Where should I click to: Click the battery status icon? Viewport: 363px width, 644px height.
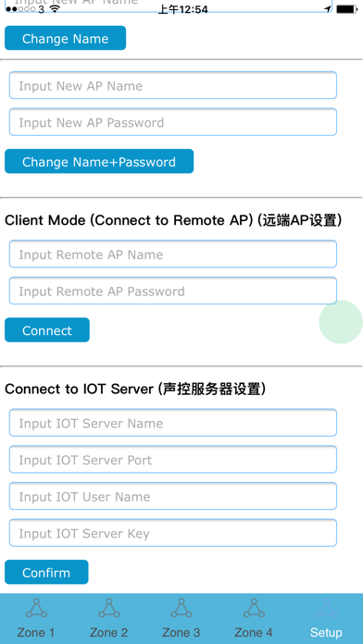(x=347, y=9)
